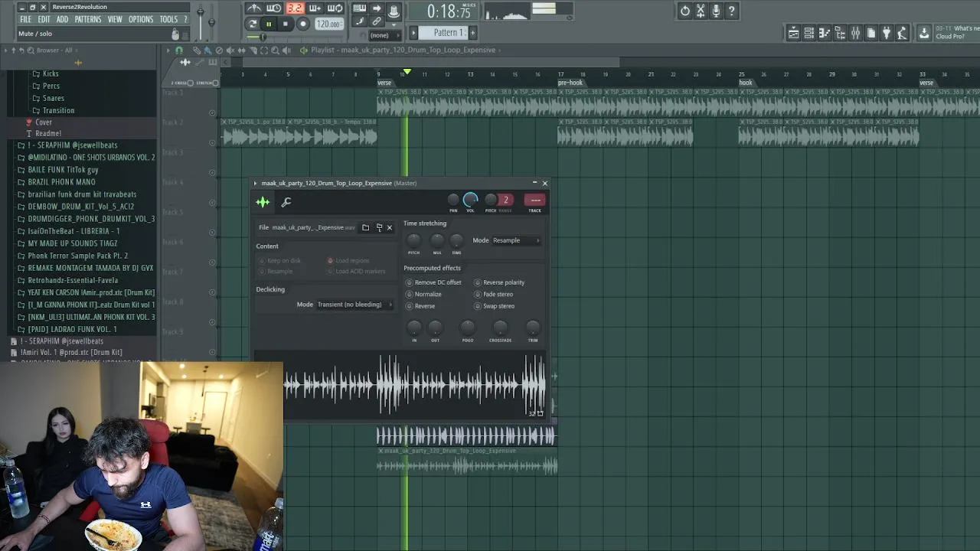Select Readme! item in browser
The height and width of the screenshot is (551, 980).
click(47, 133)
